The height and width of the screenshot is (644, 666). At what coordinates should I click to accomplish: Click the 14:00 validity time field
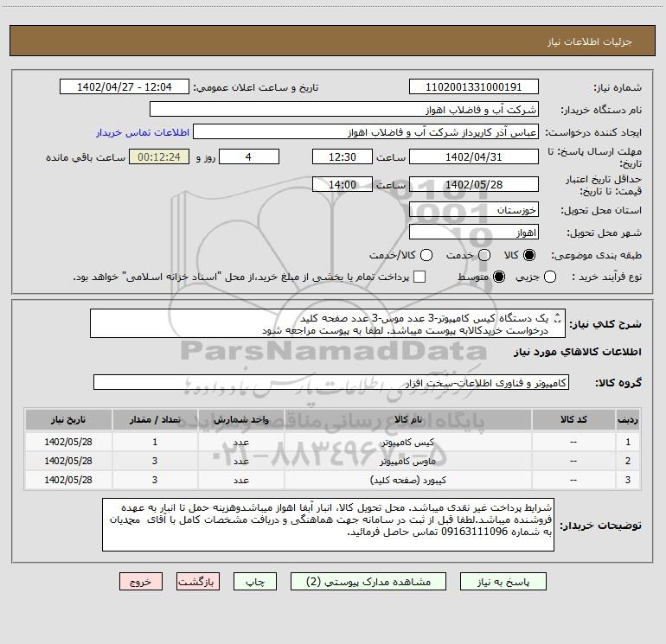(343, 184)
